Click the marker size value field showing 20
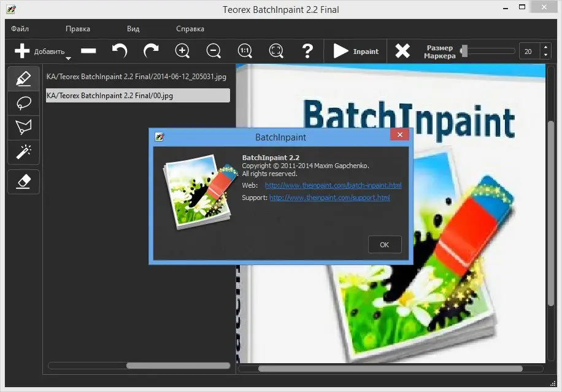 point(529,52)
